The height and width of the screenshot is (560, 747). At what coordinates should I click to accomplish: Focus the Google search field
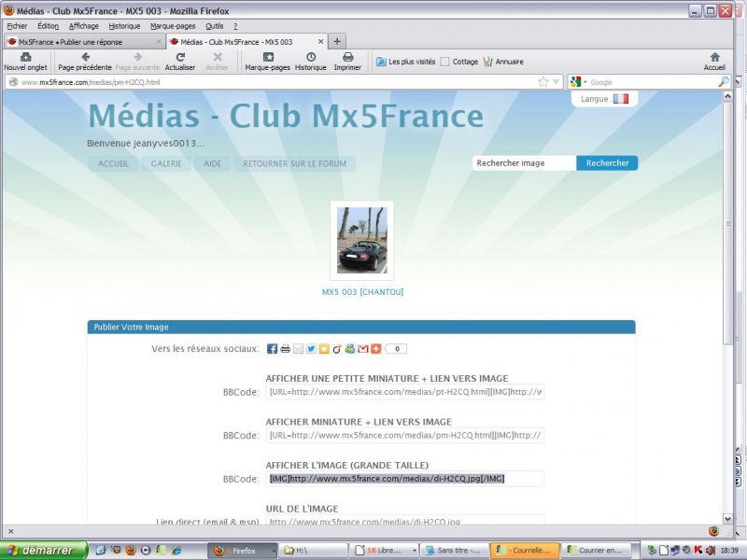coord(653,82)
